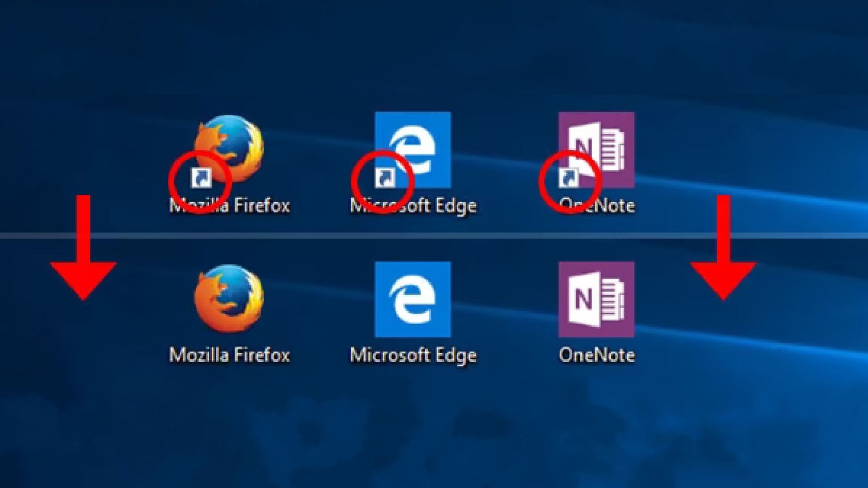Select the OneNote icon without shortcut arrow
Image resolution: width=868 pixels, height=488 pixels.
click(596, 299)
